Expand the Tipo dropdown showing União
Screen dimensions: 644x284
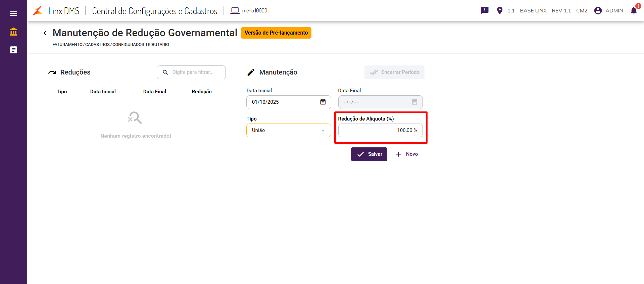[289, 130]
